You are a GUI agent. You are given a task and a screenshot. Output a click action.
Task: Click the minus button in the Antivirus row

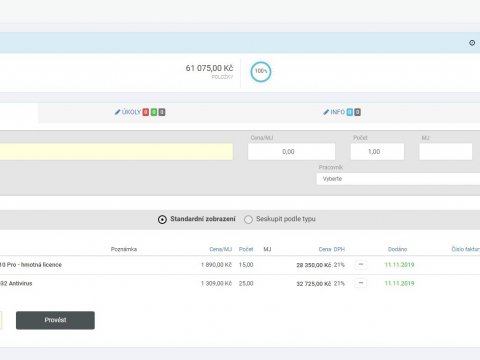point(360,283)
